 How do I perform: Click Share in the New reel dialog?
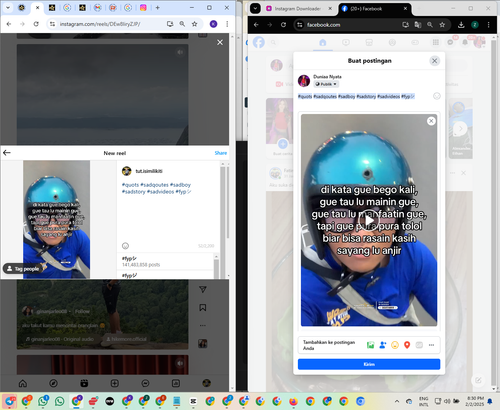click(x=221, y=153)
